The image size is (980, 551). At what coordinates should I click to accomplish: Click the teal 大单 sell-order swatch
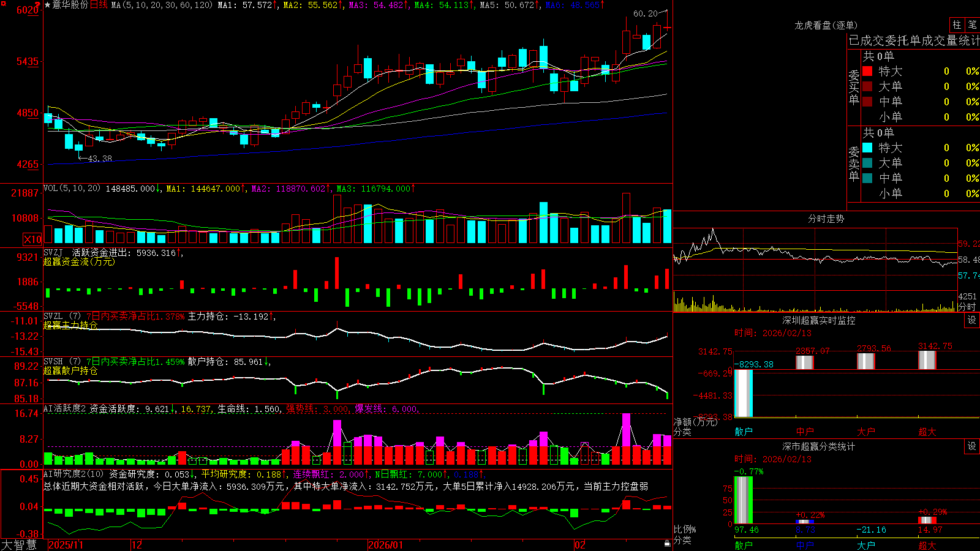(867, 163)
